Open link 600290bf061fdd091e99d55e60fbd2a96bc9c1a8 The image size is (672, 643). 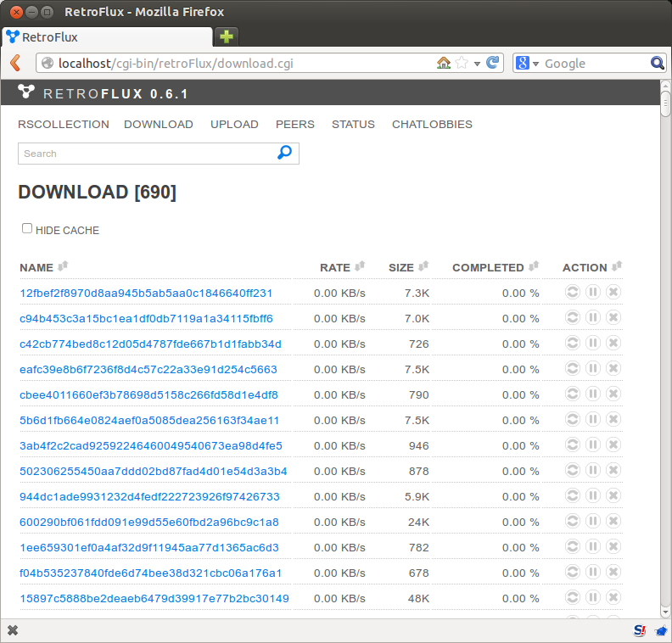click(x=149, y=523)
